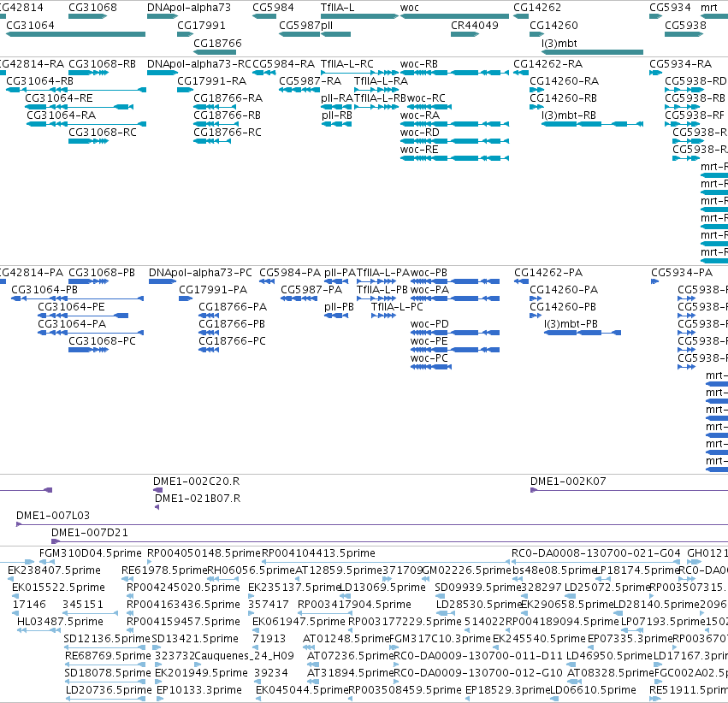Click transcript pll-RB
Viewport: 728px width, 703px height.
[336, 124]
